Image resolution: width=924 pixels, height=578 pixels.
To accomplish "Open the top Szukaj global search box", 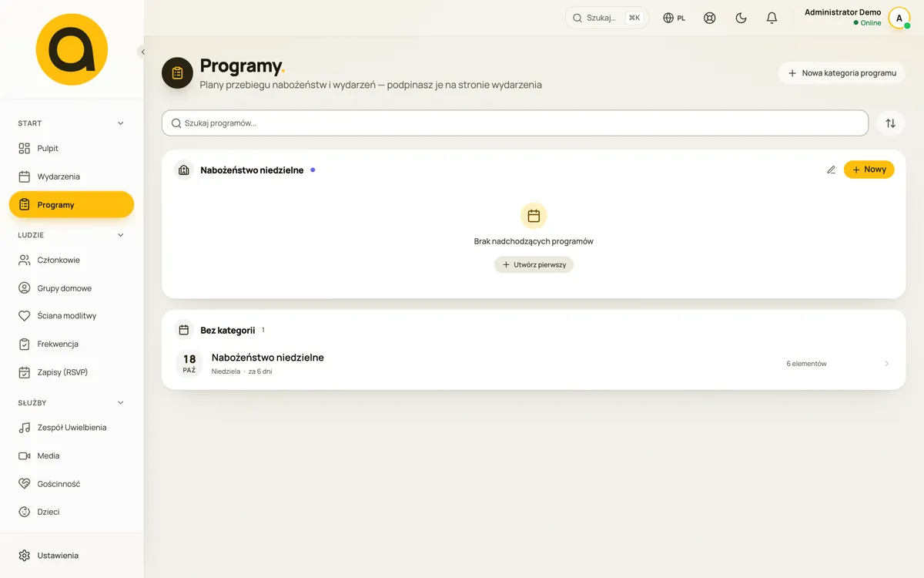I will 607,18.
